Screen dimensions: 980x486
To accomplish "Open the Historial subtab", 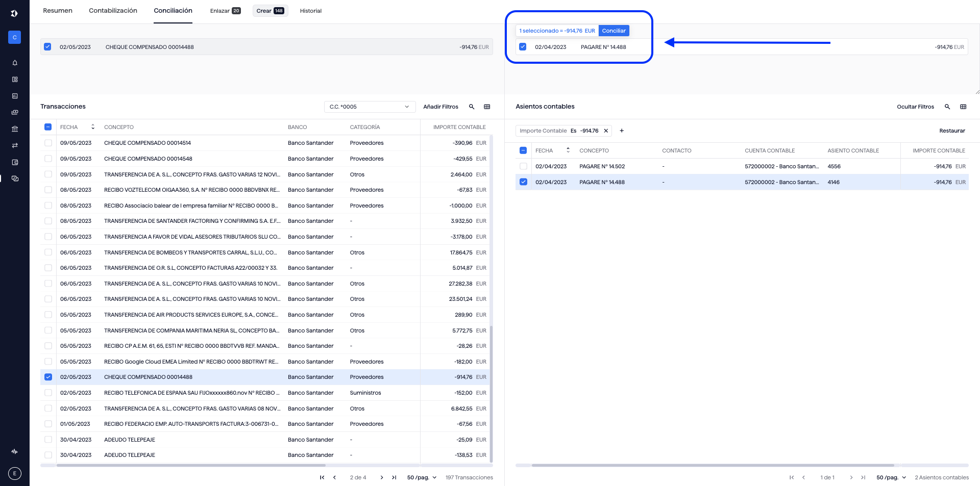I will tap(310, 11).
